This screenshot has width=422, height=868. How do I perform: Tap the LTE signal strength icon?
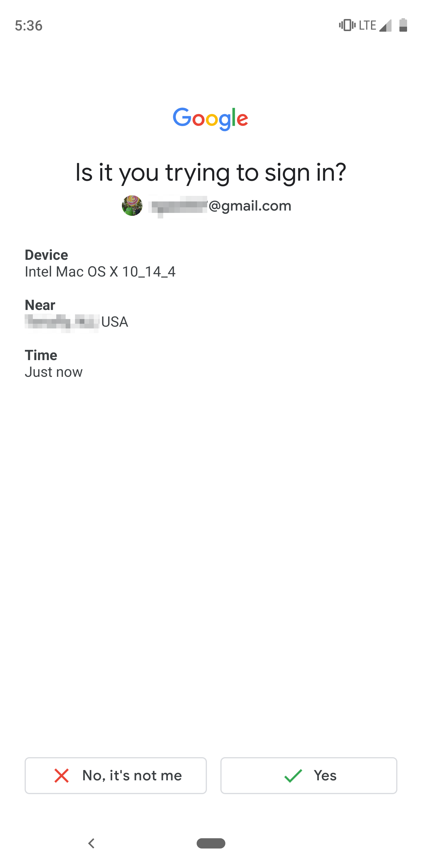(x=385, y=25)
